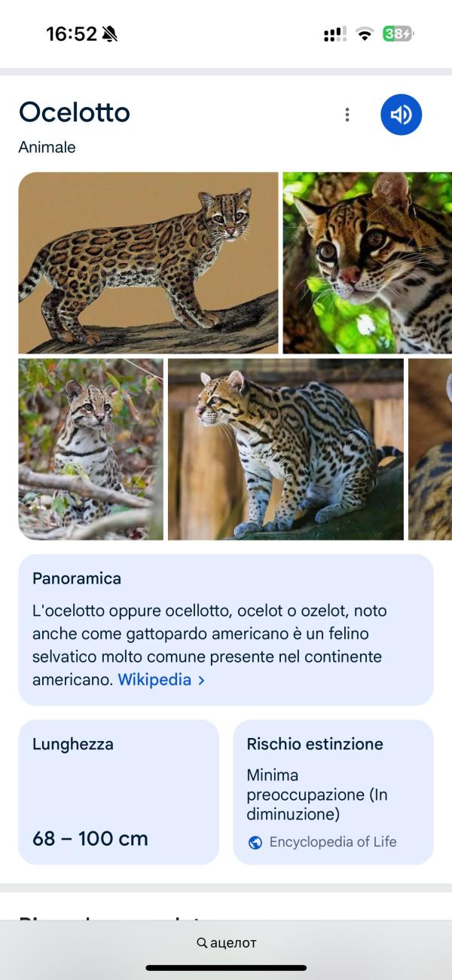Open the ocelot illustration on the tan background
The image size is (452, 980).
(x=148, y=263)
